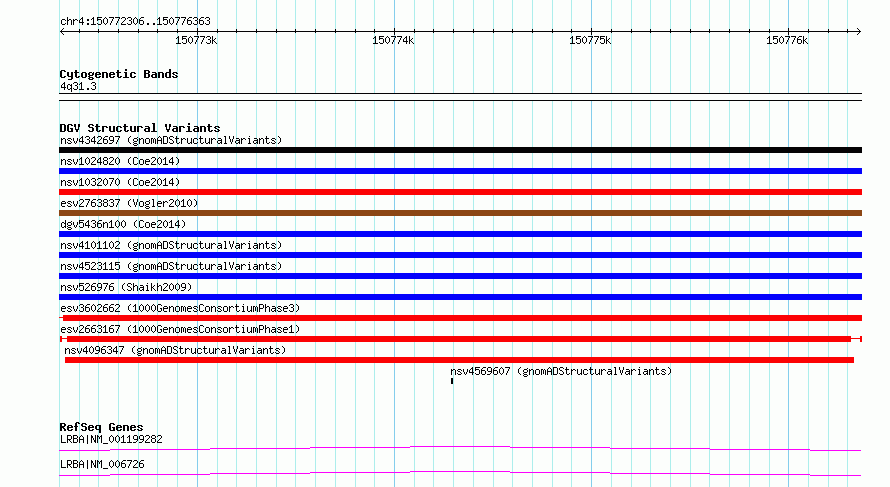Click the nsv4096347 red variant bar

coord(459,360)
